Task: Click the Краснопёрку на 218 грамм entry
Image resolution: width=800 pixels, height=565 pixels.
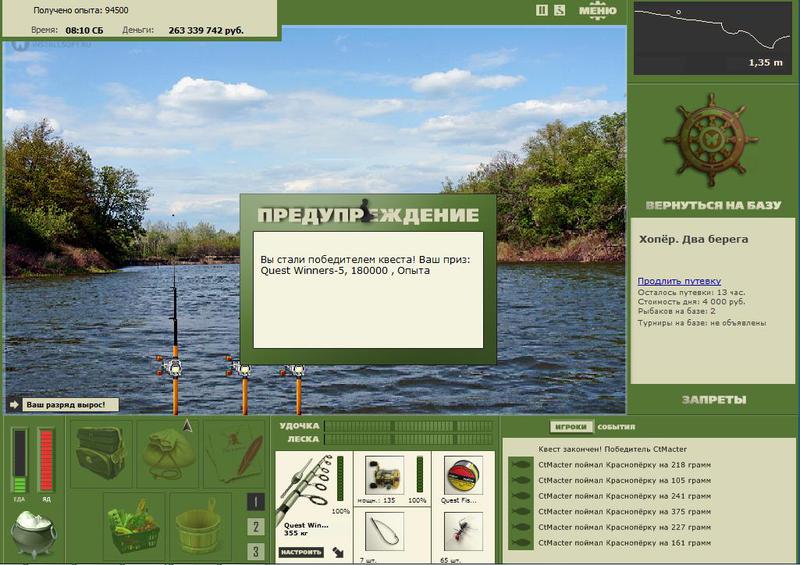Action: (624, 465)
